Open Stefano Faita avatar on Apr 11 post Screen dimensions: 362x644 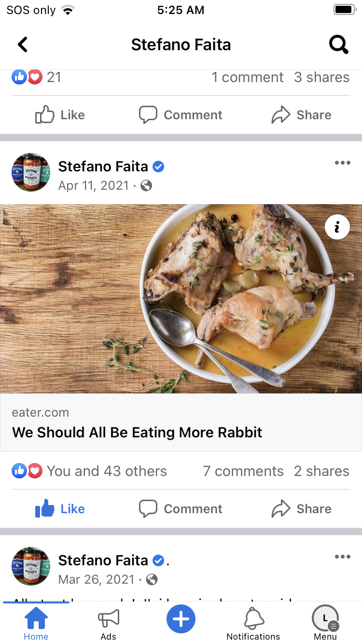coord(30,173)
